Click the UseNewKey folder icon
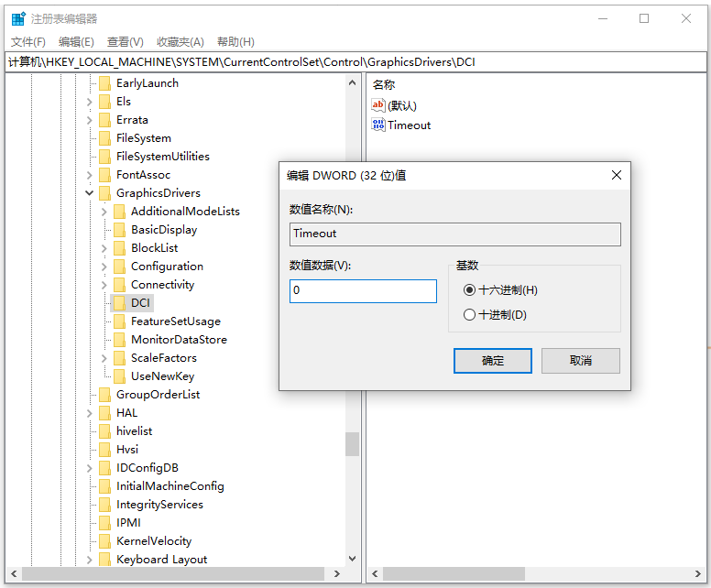The height and width of the screenshot is (588, 711). [119, 376]
